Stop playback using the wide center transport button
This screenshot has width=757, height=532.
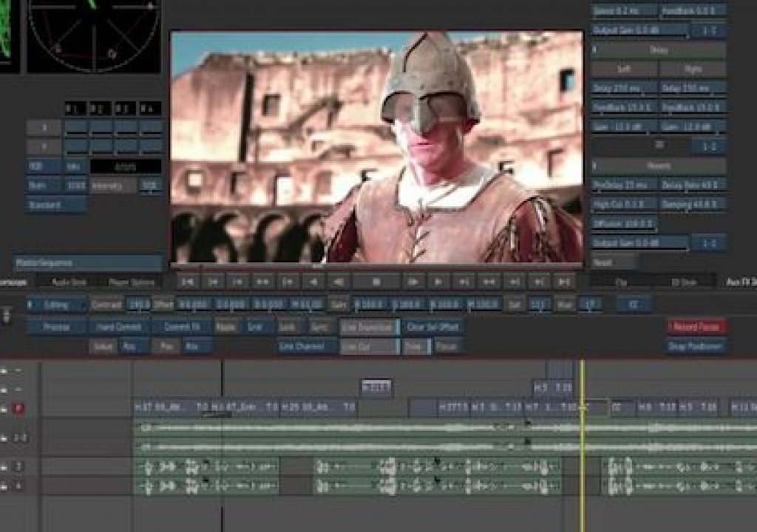(376, 282)
